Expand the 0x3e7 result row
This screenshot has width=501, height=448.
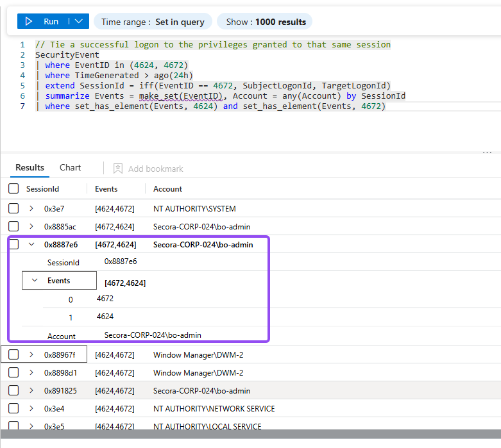click(x=31, y=208)
